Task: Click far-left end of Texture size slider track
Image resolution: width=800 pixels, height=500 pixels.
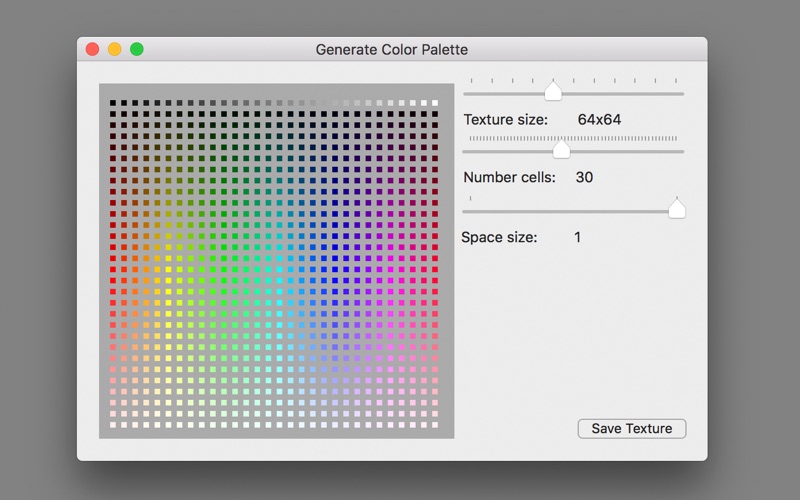Action: click(x=464, y=94)
